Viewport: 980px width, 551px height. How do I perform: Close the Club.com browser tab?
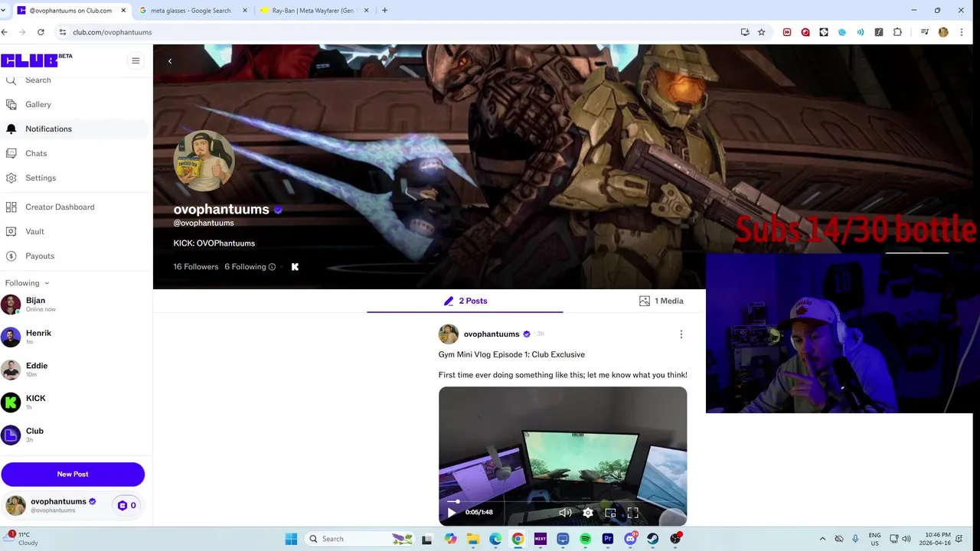point(123,11)
